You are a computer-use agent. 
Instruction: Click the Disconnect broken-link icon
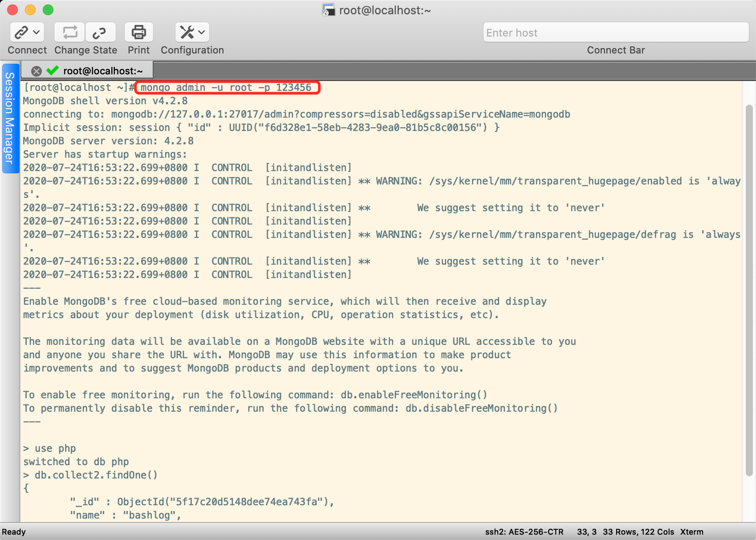click(x=100, y=33)
